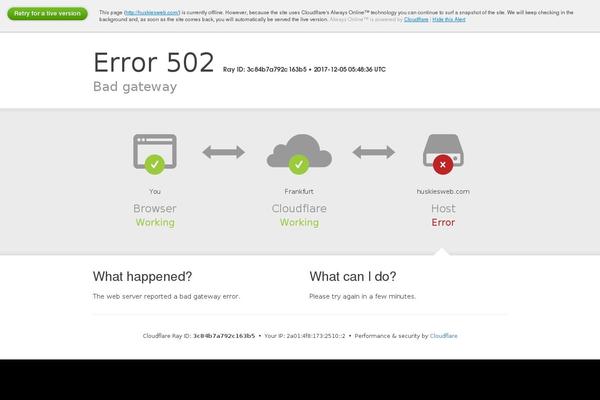Select the Your IP address in the footer

pos(316,336)
